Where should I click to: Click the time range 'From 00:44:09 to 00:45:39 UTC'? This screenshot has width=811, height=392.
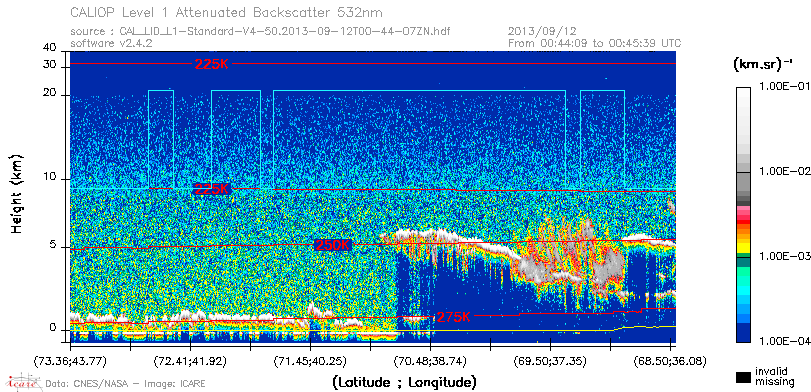click(594, 43)
